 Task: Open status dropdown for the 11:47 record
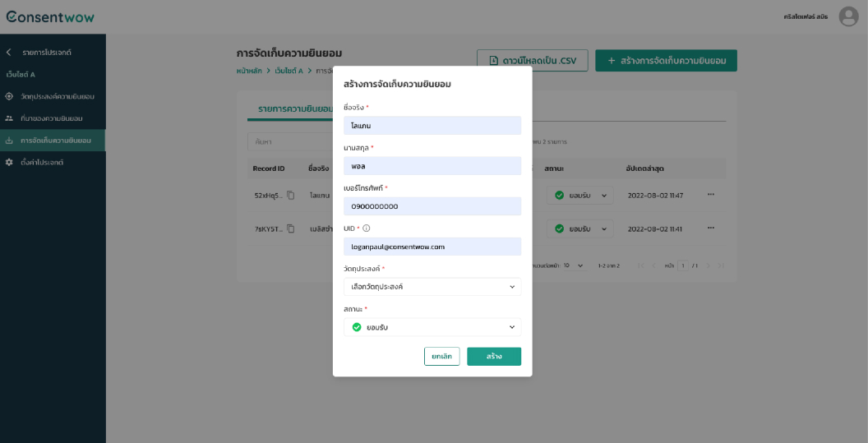(x=582, y=196)
